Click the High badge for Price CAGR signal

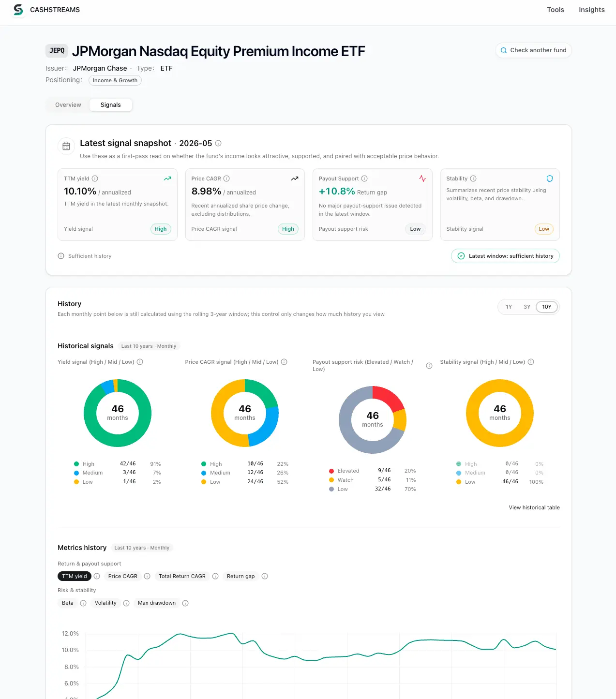[288, 229]
